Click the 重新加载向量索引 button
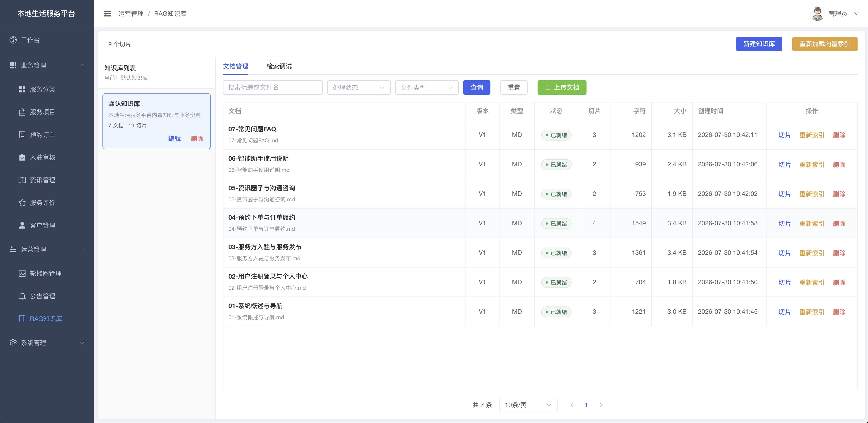The image size is (868, 423). (x=824, y=44)
